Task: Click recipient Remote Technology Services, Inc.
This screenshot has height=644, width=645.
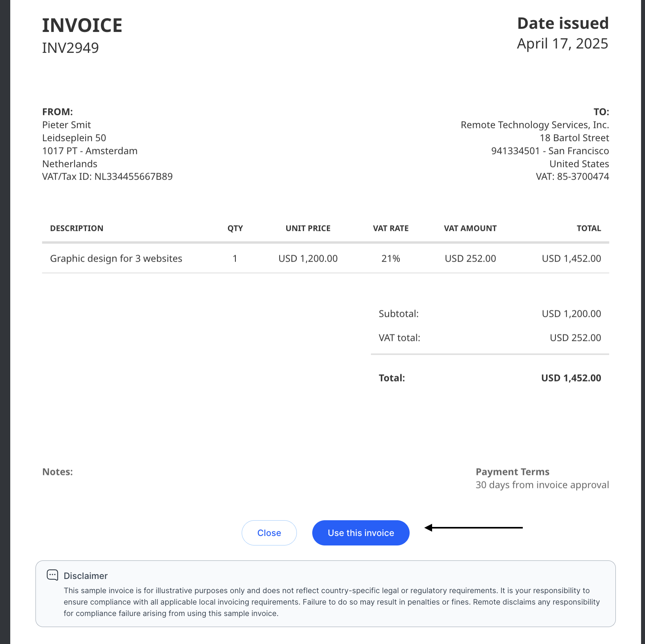Action: pos(535,125)
